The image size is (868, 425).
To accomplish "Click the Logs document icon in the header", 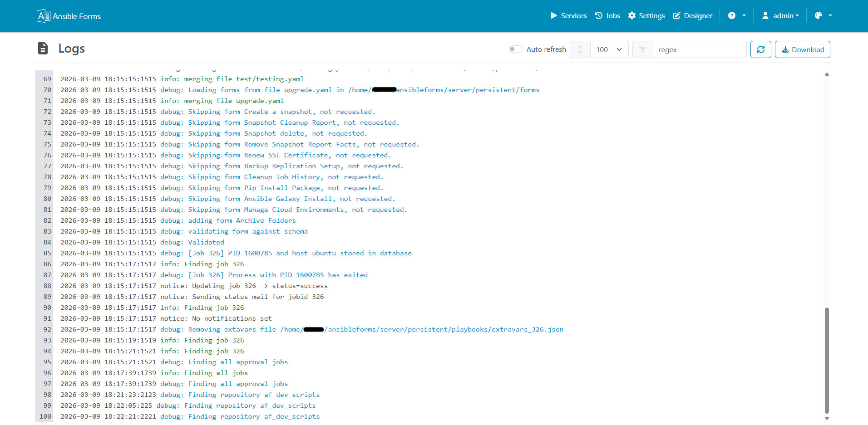I will (x=43, y=48).
